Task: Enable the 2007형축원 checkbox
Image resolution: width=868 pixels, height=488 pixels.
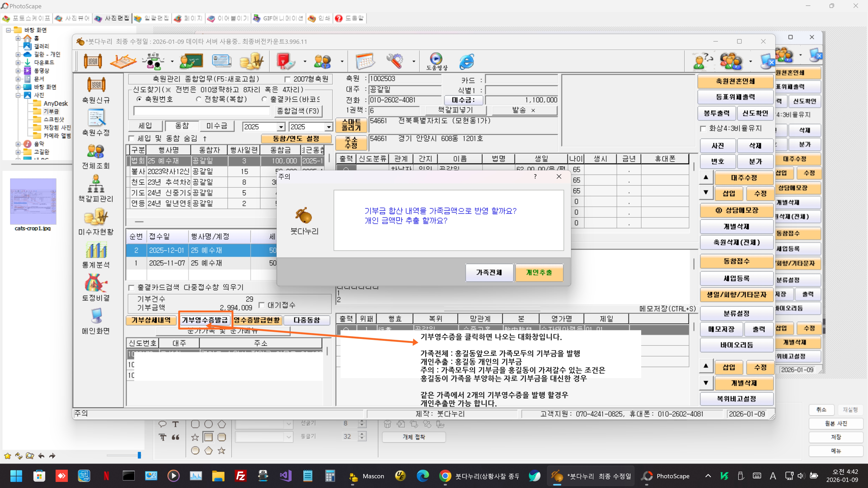Action: [288, 80]
